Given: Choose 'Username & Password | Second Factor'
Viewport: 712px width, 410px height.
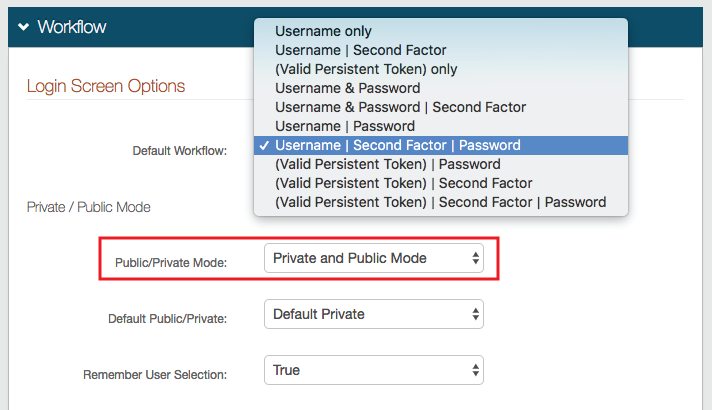Looking at the screenshot, I should (400, 107).
